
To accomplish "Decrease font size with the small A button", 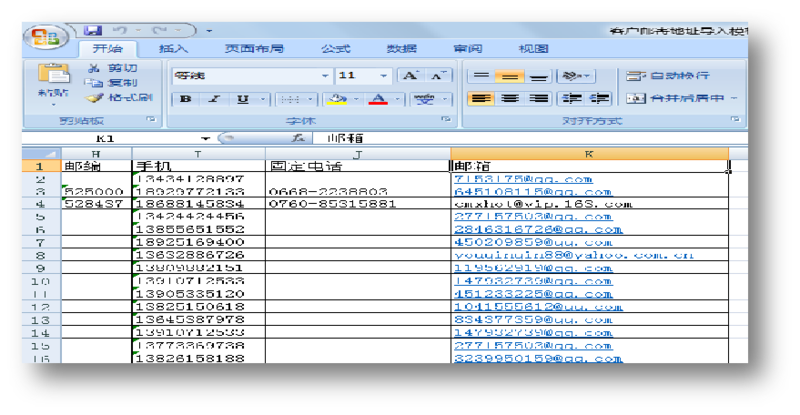I will tap(438, 76).
